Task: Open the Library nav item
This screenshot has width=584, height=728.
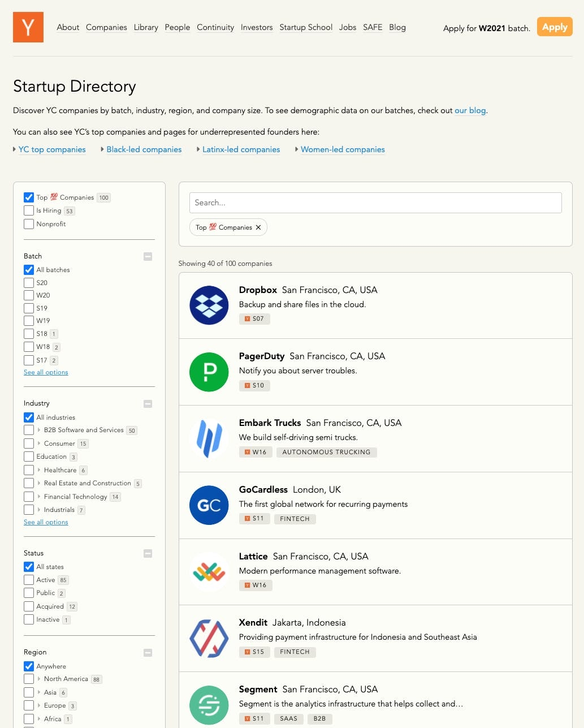Action: click(x=146, y=27)
